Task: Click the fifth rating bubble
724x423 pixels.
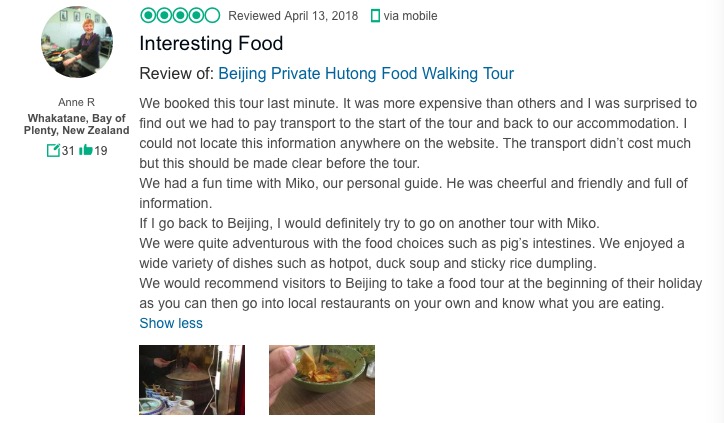Action: click(x=212, y=15)
